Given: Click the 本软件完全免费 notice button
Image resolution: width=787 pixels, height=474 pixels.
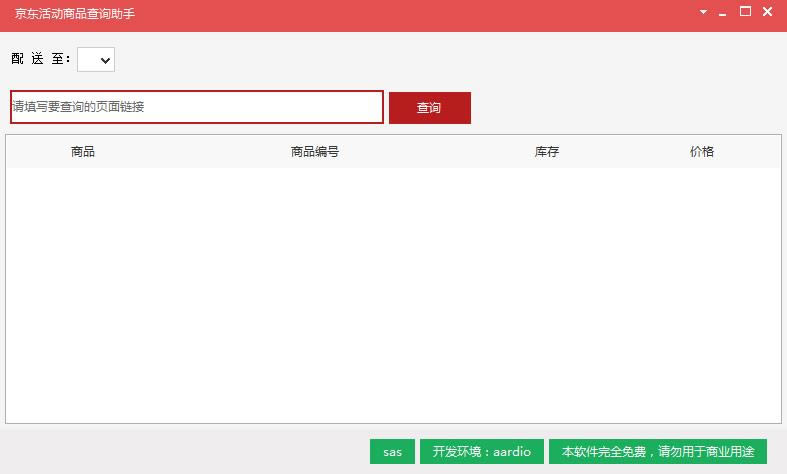Looking at the screenshot, I should (x=658, y=451).
